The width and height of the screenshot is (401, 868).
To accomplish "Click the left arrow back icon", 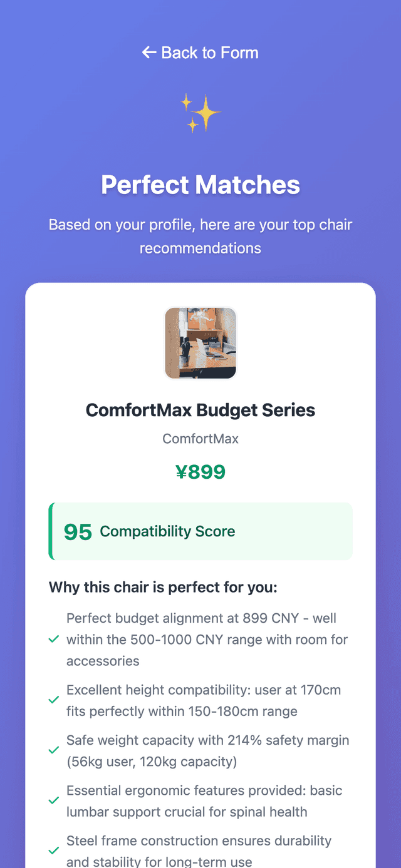I will pyautogui.click(x=148, y=53).
